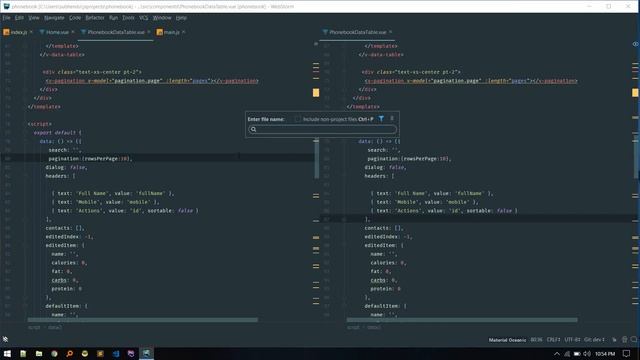Click 'defaultItem: {' line in right editor

385,306
